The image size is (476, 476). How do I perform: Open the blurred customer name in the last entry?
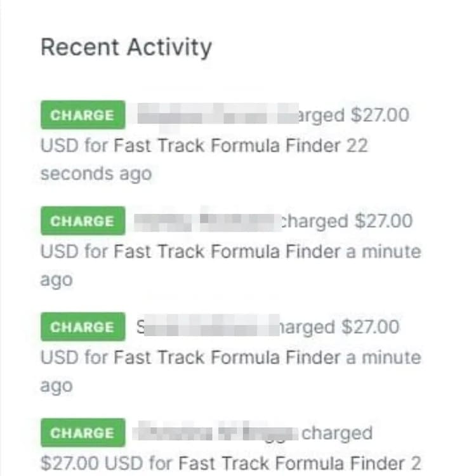click(215, 433)
